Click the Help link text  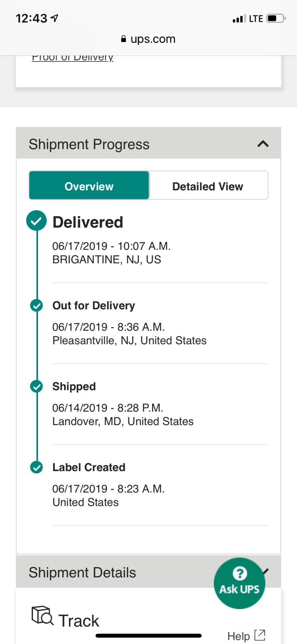click(x=238, y=636)
